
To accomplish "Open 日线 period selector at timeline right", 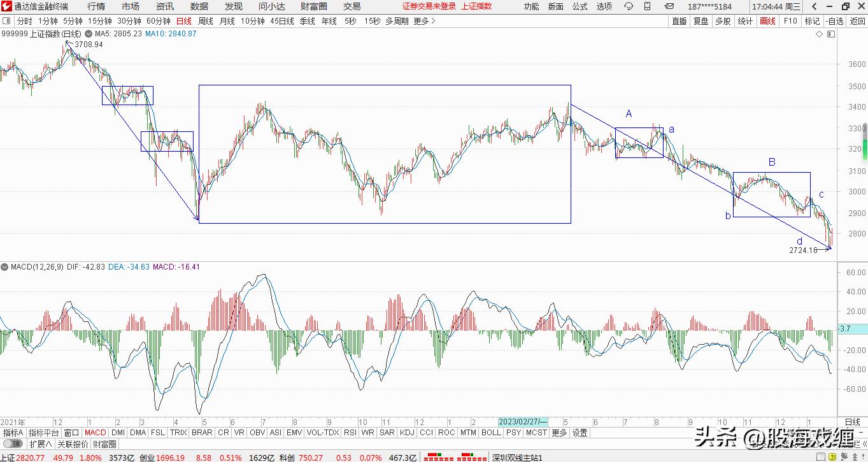I will click(851, 422).
